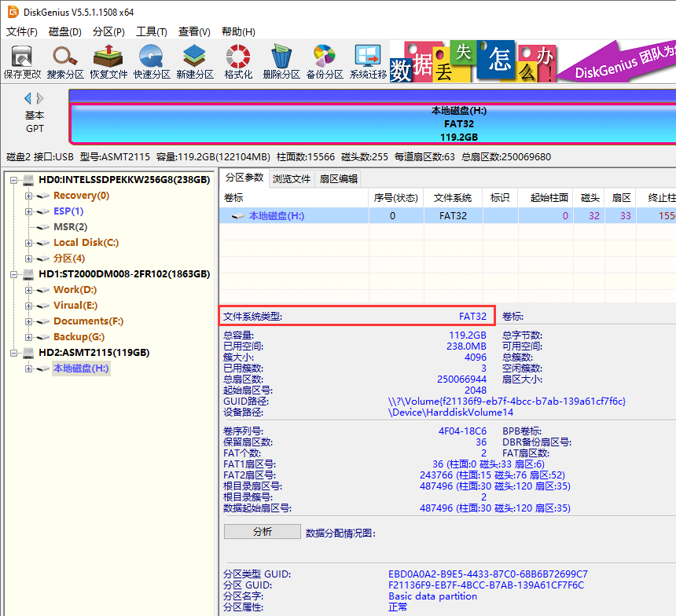Select the Format (格式化) toolbar icon
The image size is (676, 616).
(238, 62)
